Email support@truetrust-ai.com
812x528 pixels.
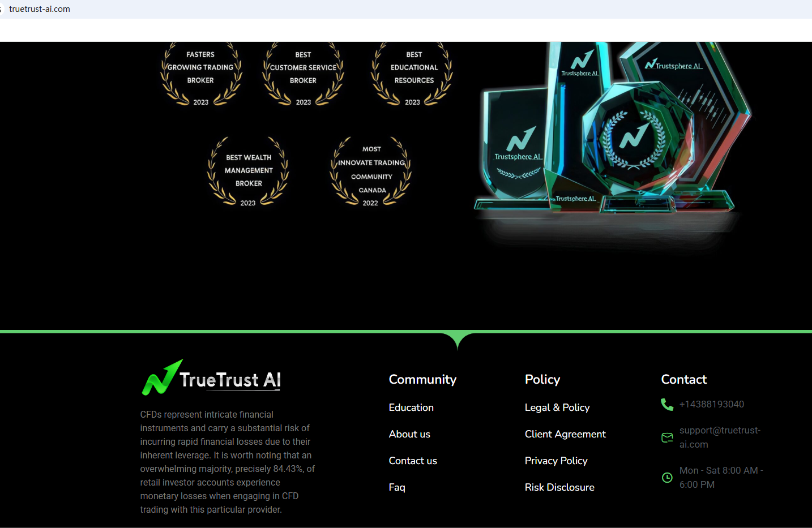pyautogui.click(x=720, y=437)
